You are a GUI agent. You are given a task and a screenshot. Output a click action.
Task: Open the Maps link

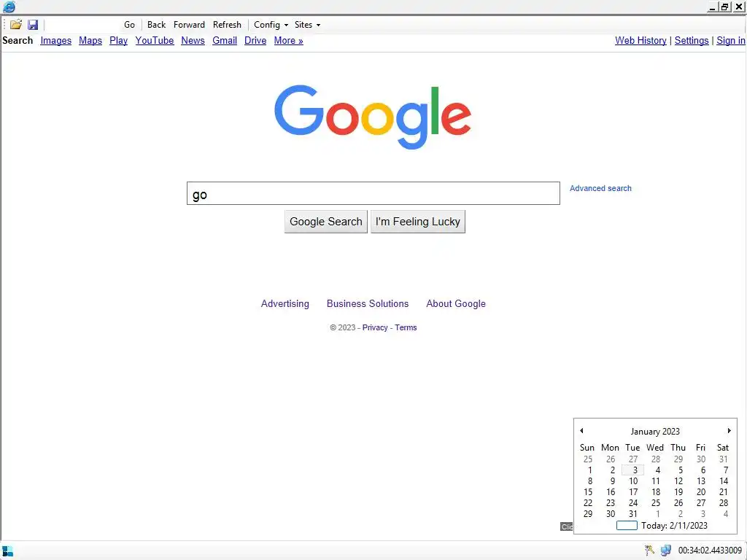[90, 41]
